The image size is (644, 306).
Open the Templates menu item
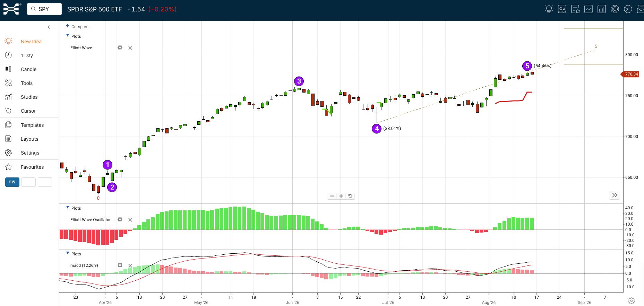pos(32,125)
